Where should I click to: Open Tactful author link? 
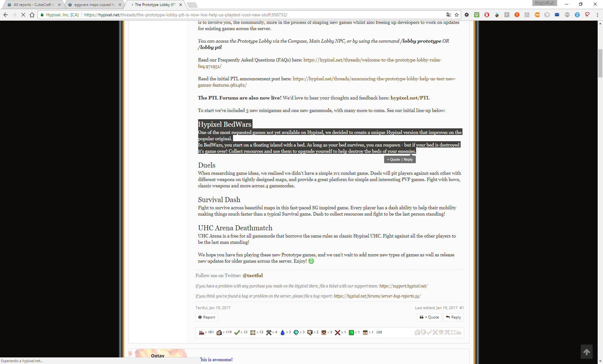[201, 308]
